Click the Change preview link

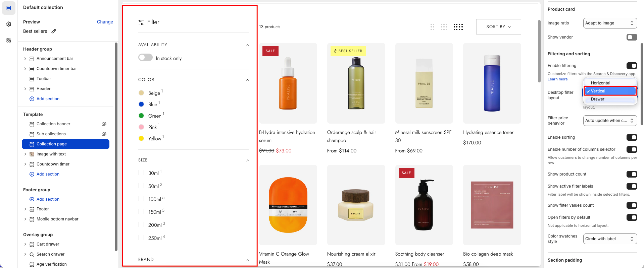[105, 22]
